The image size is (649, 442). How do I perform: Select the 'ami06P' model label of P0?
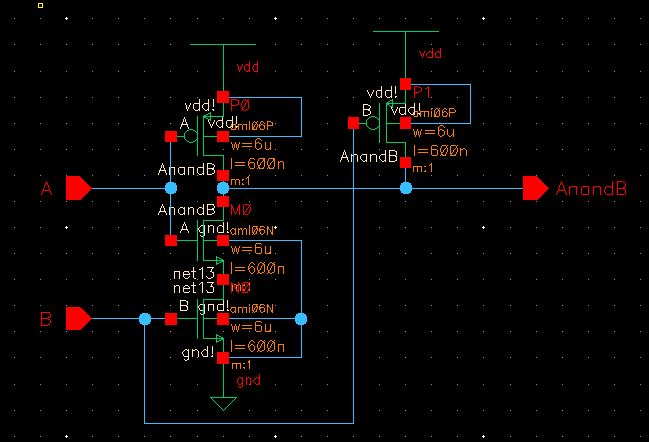(x=252, y=126)
